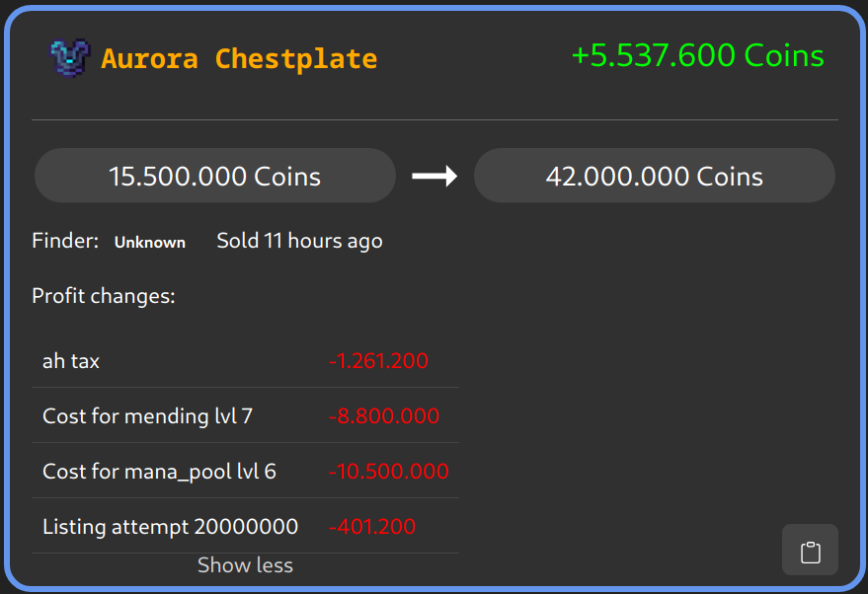Click the Profit changes heading
Screen dimensions: 868x594
[x=104, y=296]
